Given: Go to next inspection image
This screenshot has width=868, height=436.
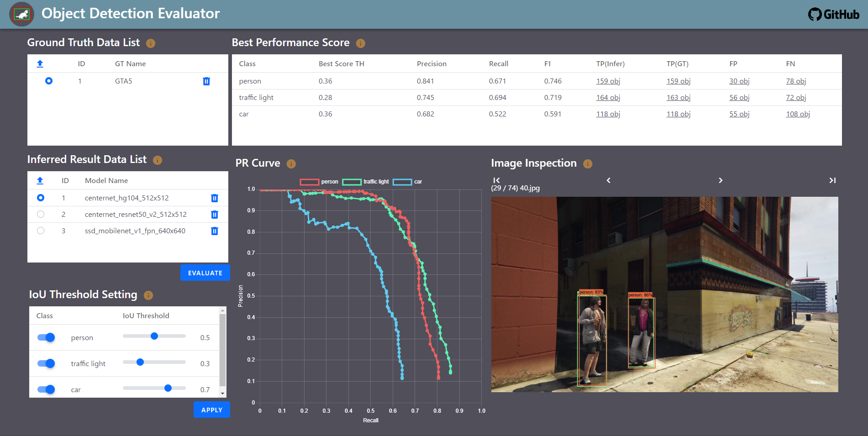Looking at the screenshot, I should tap(721, 180).
